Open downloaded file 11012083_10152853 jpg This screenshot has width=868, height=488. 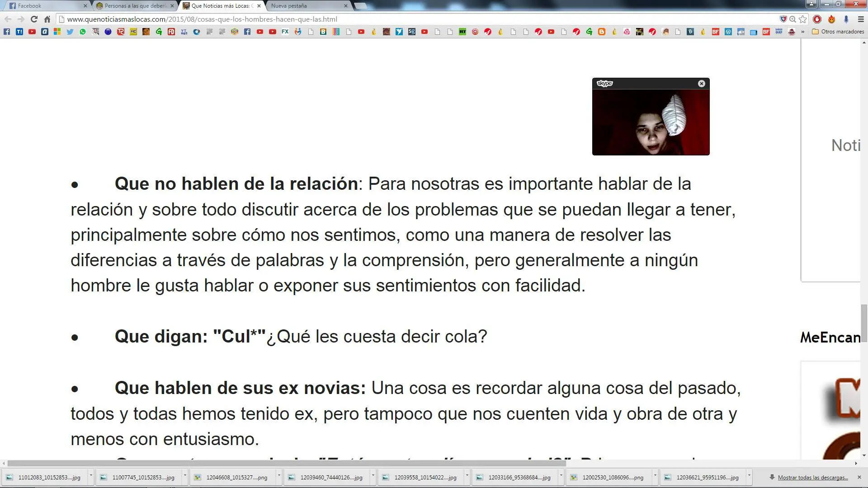tap(45, 477)
